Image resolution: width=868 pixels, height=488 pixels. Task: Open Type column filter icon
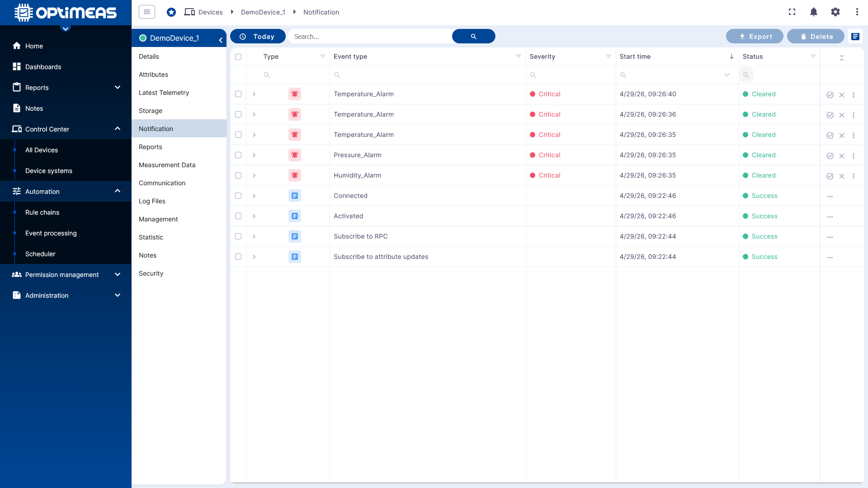coord(323,56)
